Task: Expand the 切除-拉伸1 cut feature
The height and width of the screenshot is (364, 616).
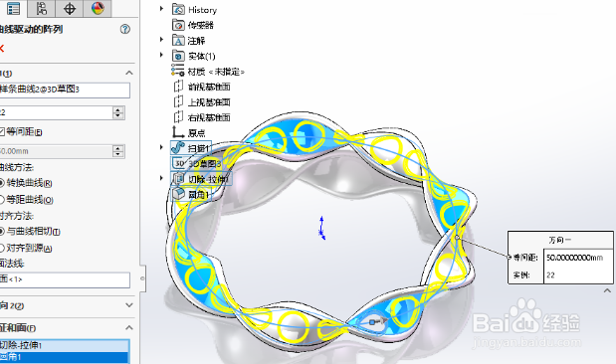Action: click(x=161, y=178)
